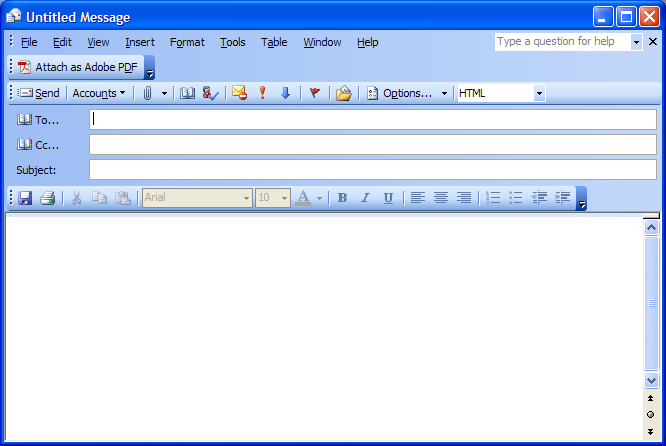Open the Tools menu
The height and width of the screenshot is (446, 666).
pos(232,42)
